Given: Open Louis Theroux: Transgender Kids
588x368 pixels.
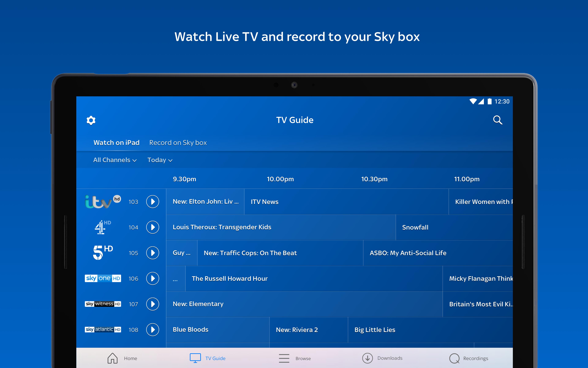Looking at the screenshot, I should point(281,227).
